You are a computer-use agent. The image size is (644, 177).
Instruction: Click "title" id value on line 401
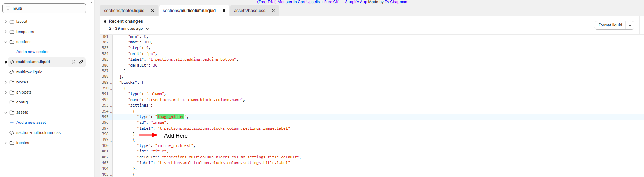pos(158,151)
